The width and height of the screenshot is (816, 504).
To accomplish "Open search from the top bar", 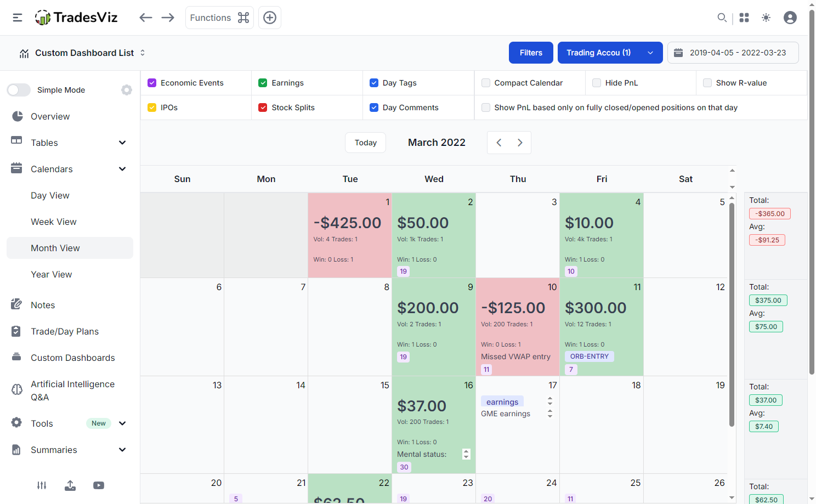I will click(x=722, y=17).
